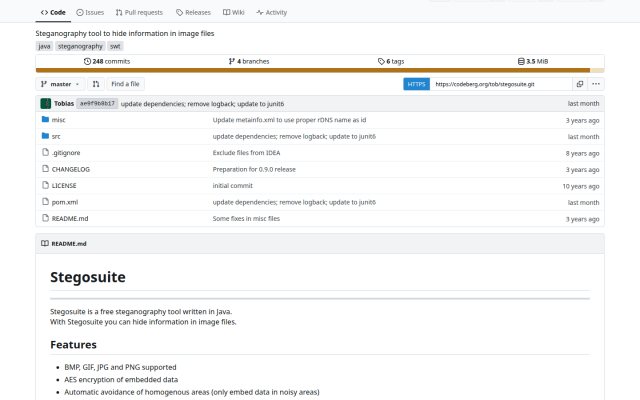Expand the master branch dropdown

tap(60, 84)
